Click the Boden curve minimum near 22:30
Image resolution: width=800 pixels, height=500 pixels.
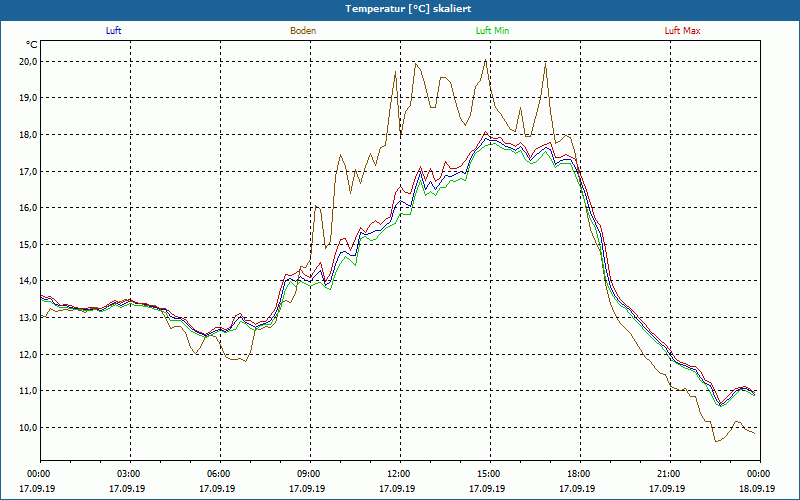pos(717,441)
